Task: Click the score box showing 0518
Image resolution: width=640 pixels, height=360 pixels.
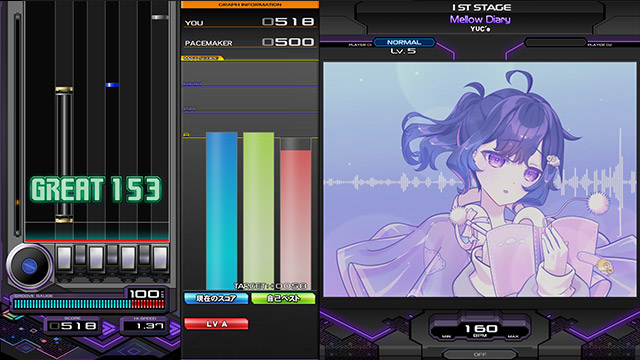Action: 73,326
